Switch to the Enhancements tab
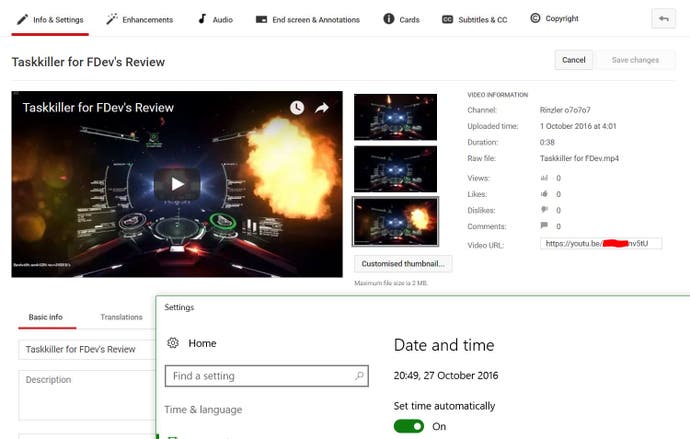This screenshot has height=439, width=690. click(x=139, y=19)
